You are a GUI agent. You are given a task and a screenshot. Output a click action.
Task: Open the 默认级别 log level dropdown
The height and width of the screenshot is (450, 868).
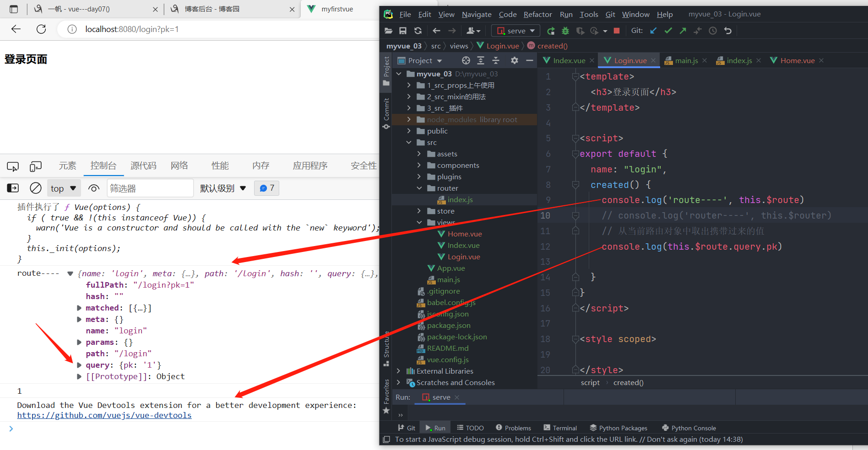(x=223, y=188)
